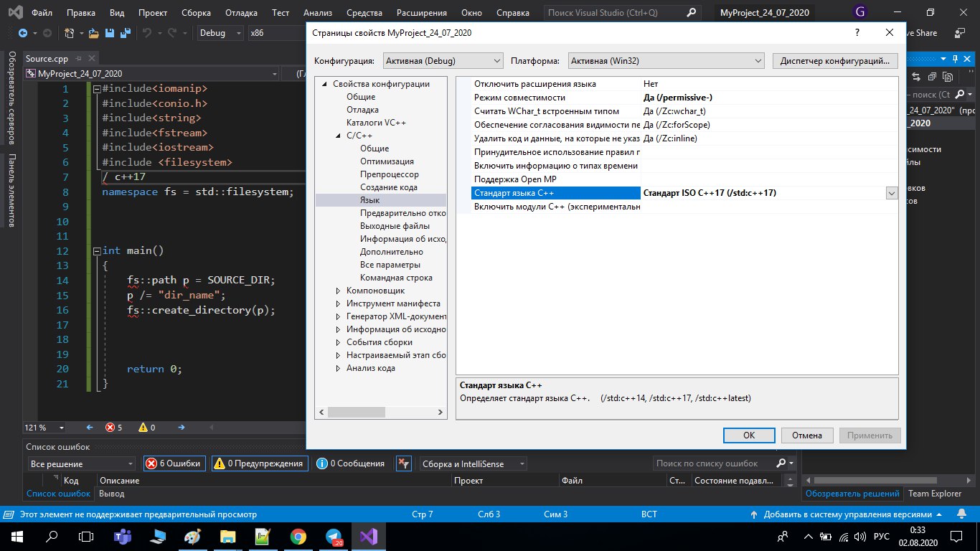Toggle the 0 Предупреждения filter button

pyautogui.click(x=260, y=463)
